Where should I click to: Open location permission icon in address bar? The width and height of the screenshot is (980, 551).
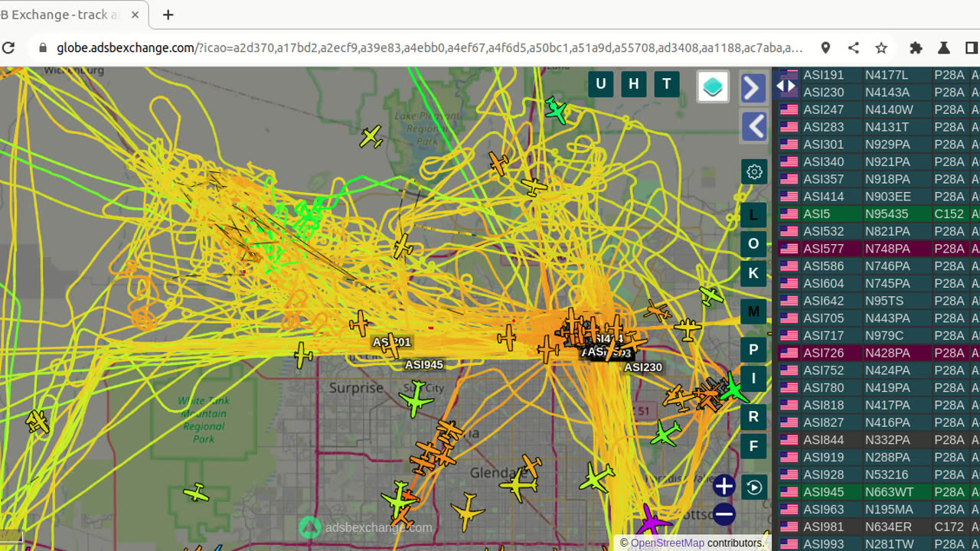point(825,47)
